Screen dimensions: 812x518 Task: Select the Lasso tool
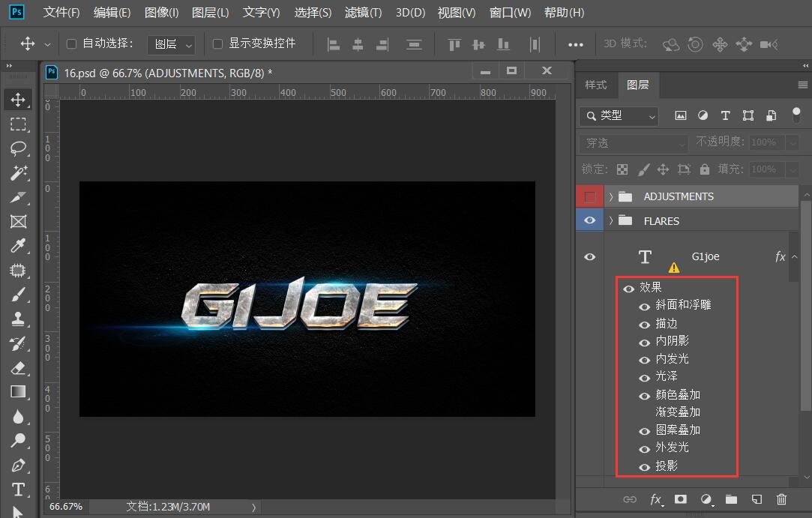pos(18,148)
